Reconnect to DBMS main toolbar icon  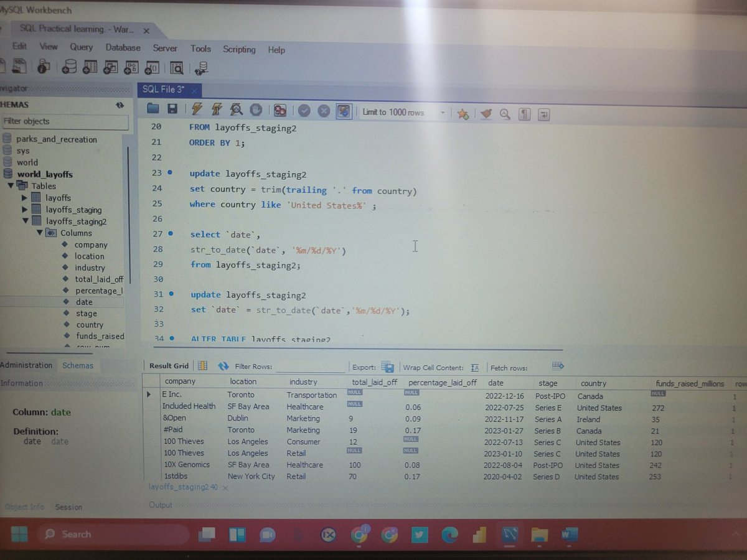[x=200, y=68]
